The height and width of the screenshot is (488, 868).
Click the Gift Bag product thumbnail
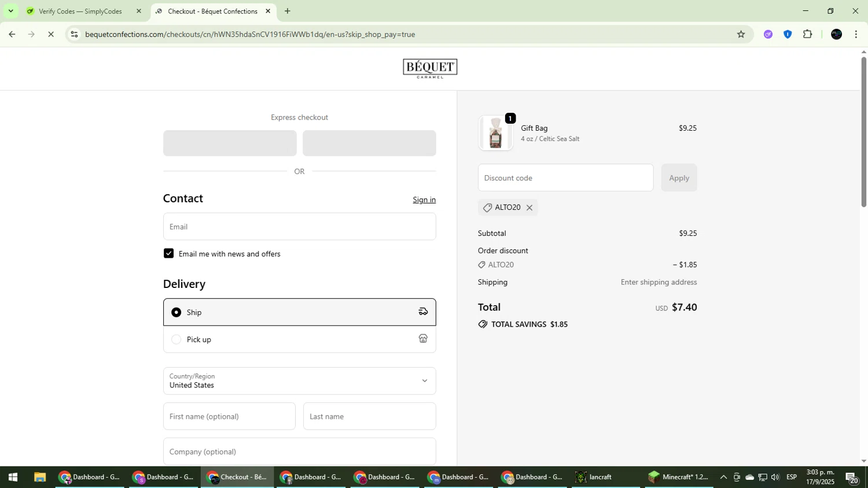pos(495,133)
